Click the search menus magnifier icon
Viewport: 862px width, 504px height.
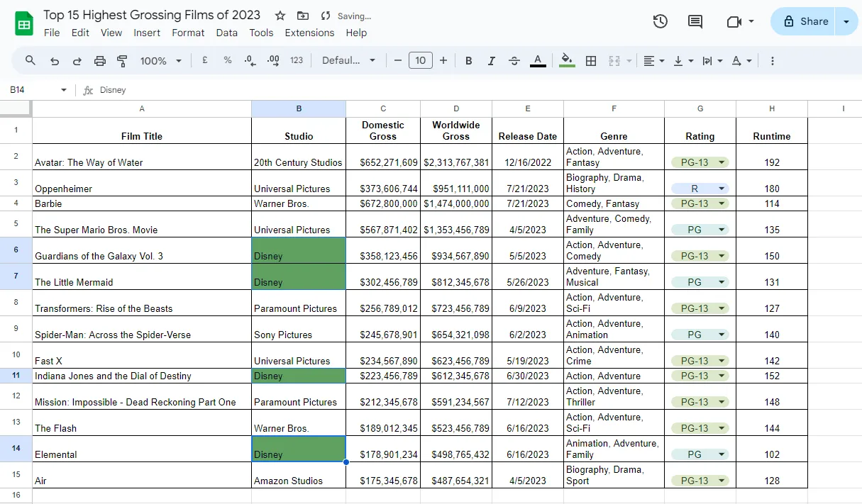tap(31, 61)
